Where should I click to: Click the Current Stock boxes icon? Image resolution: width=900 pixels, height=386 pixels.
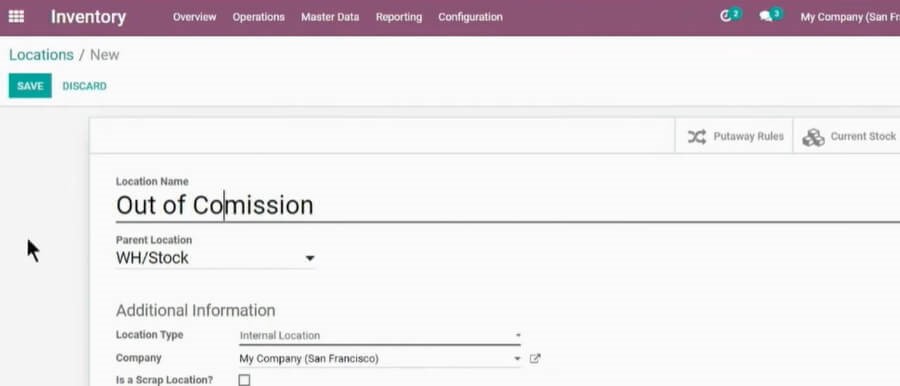point(813,137)
